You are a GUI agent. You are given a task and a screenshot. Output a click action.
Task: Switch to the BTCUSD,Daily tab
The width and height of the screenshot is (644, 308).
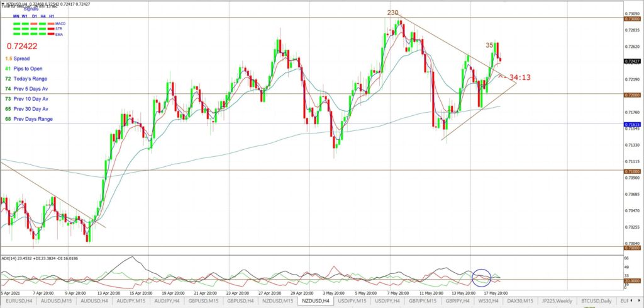pos(595,302)
